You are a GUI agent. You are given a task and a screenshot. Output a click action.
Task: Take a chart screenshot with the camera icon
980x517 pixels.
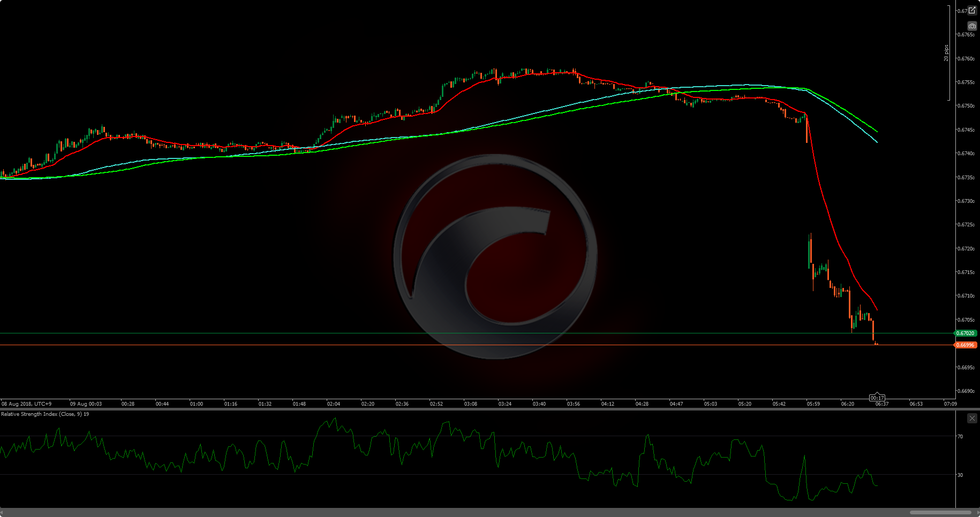coord(972,26)
